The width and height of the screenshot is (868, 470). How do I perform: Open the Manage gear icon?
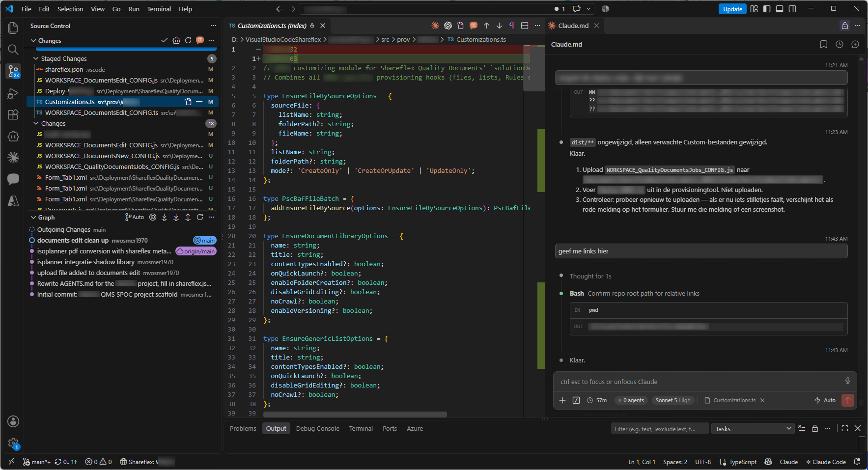tap(13, 443)
